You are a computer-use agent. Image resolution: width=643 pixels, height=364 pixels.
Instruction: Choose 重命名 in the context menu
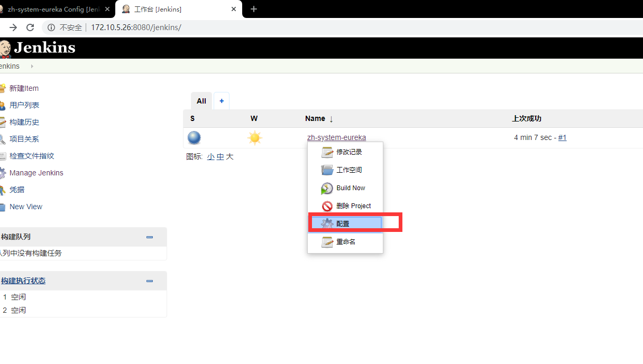pyautogui.click(x=345, y=242)
